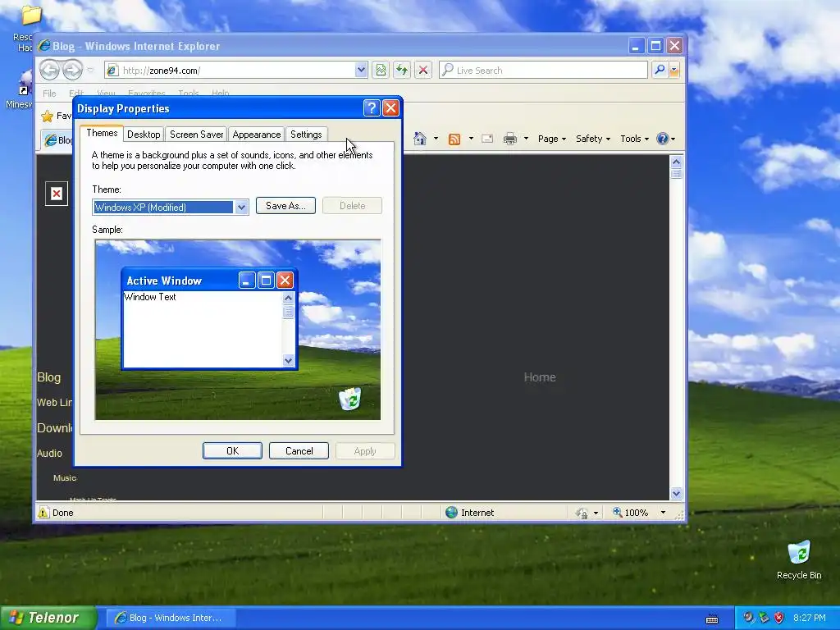Screen dimensions: 840x630
Task: Open the Home button dropdown arrow
Action: click(x=436, y=139)
